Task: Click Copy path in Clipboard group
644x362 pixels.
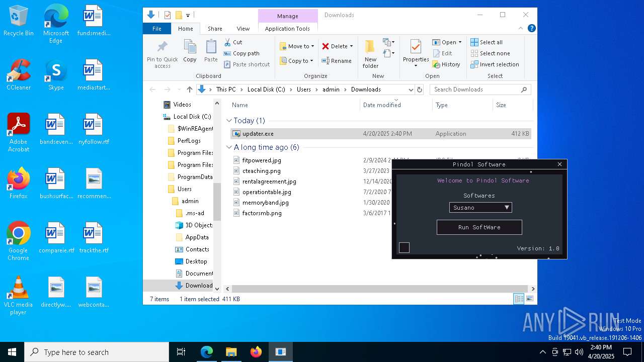Action: 242,53
